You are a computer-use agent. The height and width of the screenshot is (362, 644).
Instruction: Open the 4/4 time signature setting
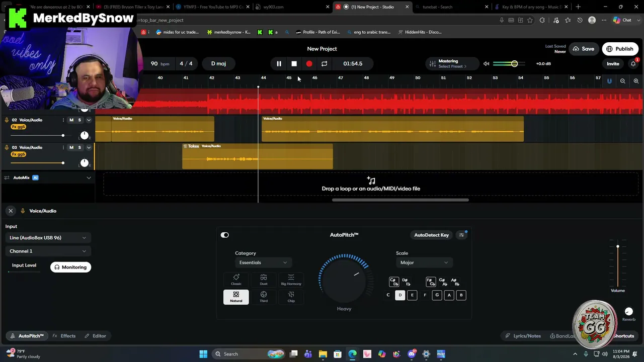tap(186, 64)
